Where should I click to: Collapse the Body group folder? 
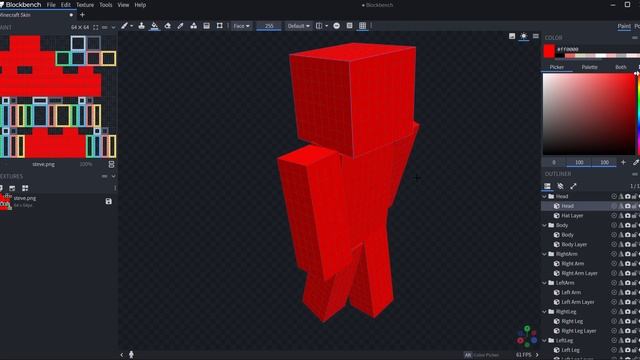(544, 225)
